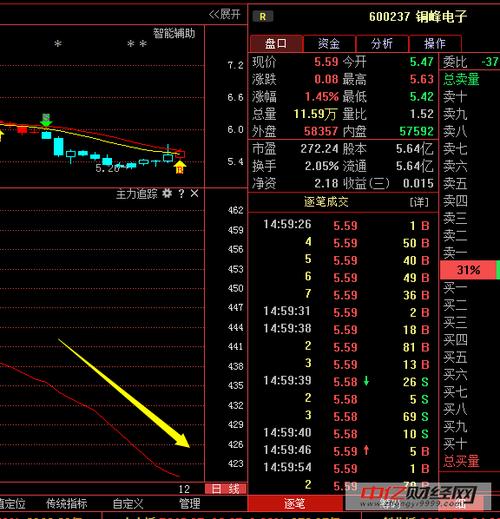Switch to the 盘口 tab
This screenshot has width=500, height=519.
pos(276,43)
